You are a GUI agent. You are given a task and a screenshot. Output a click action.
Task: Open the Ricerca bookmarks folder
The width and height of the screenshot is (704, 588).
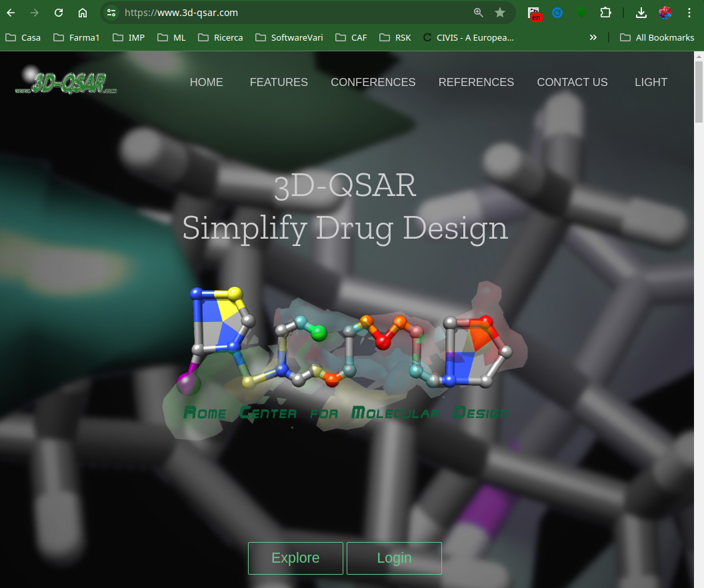(221, 38)
